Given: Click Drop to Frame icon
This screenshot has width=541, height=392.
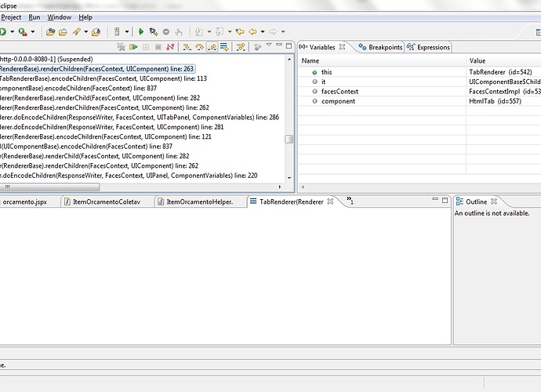Looking at the screenshot, I should point(224,48).
